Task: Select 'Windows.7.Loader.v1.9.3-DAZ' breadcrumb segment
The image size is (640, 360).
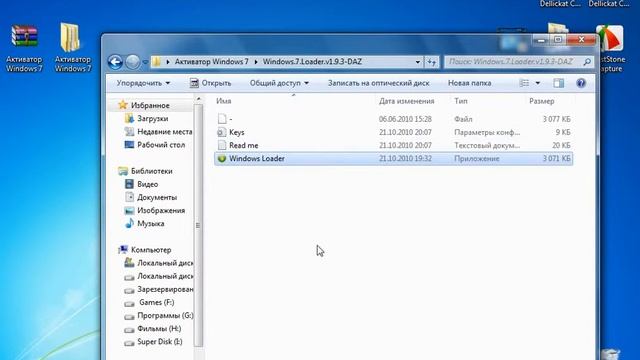Action: pos(312,62)
